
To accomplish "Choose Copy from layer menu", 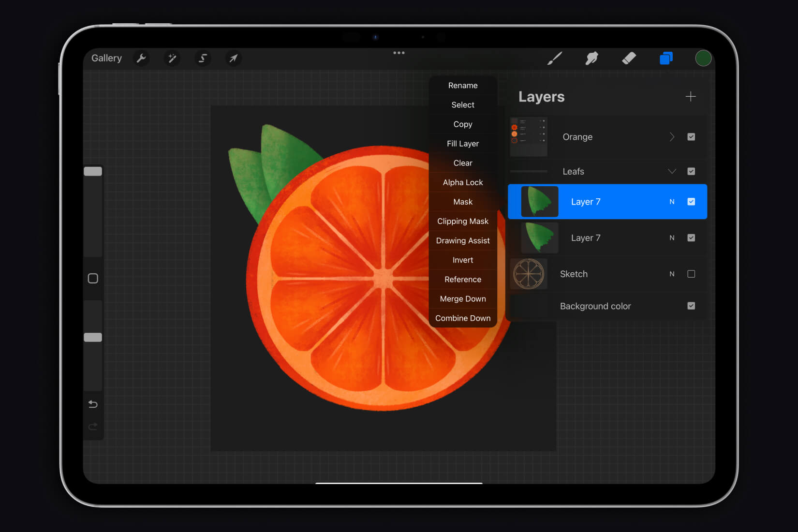I will coord(463,124).
